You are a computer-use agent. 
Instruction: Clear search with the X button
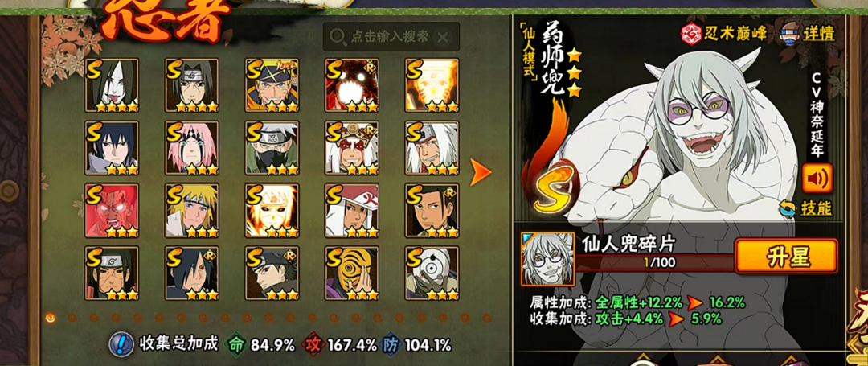tap(442, 37)
